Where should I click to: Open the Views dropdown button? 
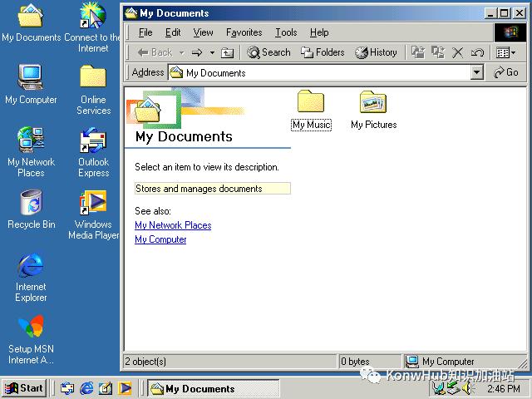coord(505,52)
